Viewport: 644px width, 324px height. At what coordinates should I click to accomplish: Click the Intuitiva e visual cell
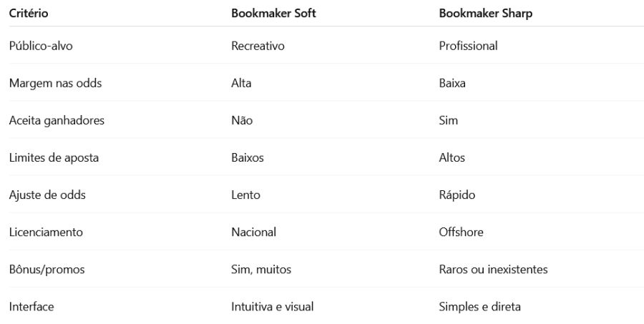[273, 307]
